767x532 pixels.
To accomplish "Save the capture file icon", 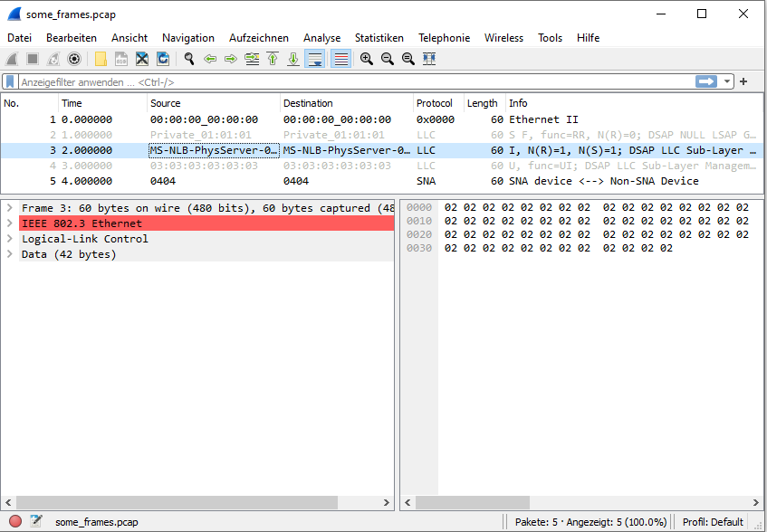I will (x=120, y=59).
